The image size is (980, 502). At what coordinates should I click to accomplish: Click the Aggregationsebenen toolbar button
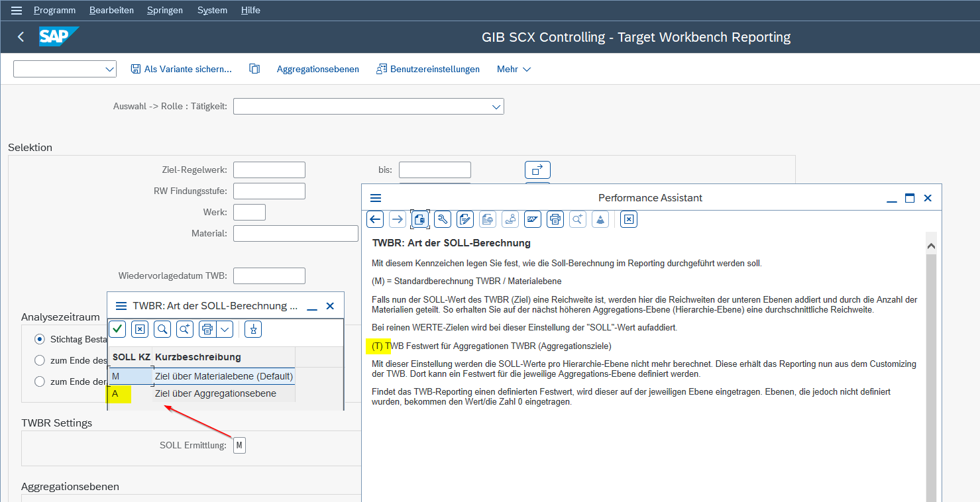point(317,69)
